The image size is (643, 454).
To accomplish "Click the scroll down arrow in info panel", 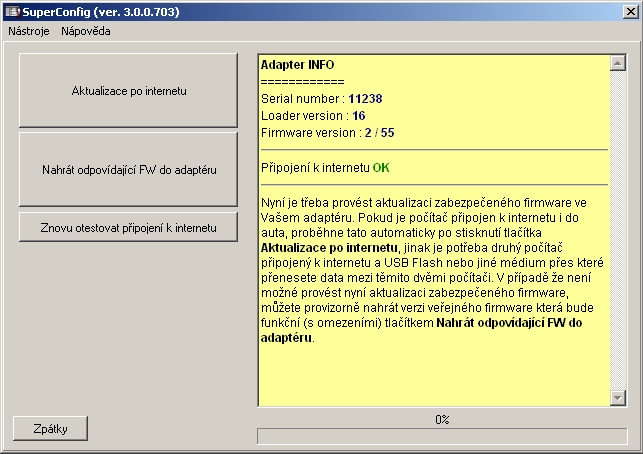I will (618, 397).
